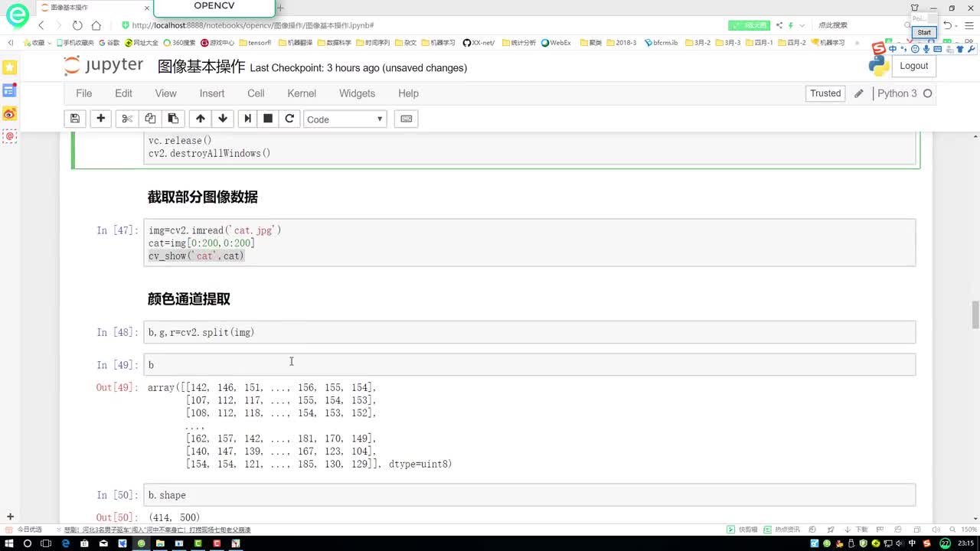The width and height of the screenshot is (980, 551).
Task: Click the Cortana search circle in taskbar
Action: [x=27, y=543]
